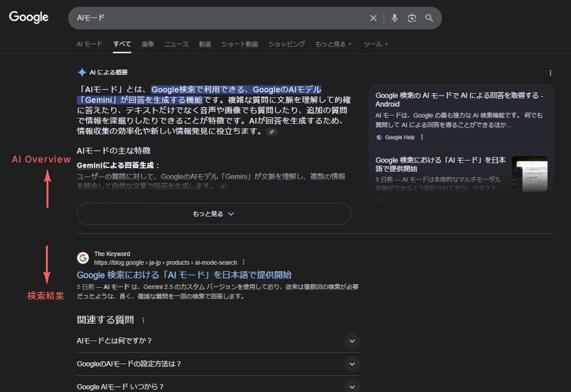Open three-dot menu beside Google Help source

[x=422, y=137]
